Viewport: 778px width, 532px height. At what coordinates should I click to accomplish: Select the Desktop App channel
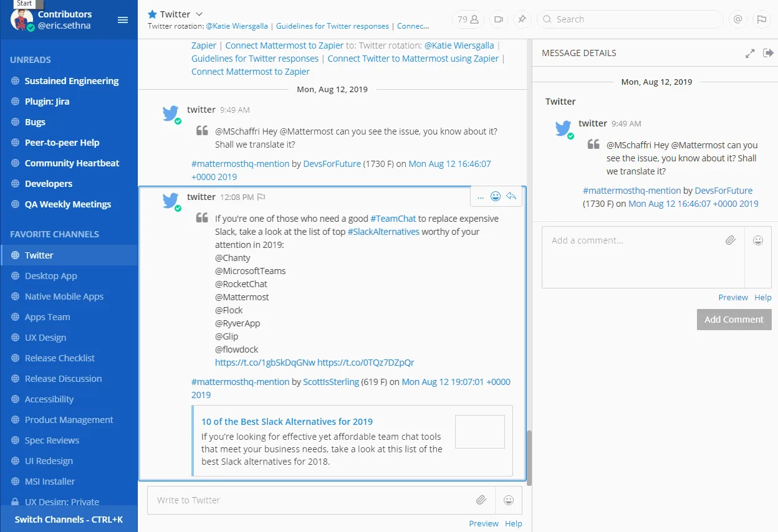[x=51, y=276]
